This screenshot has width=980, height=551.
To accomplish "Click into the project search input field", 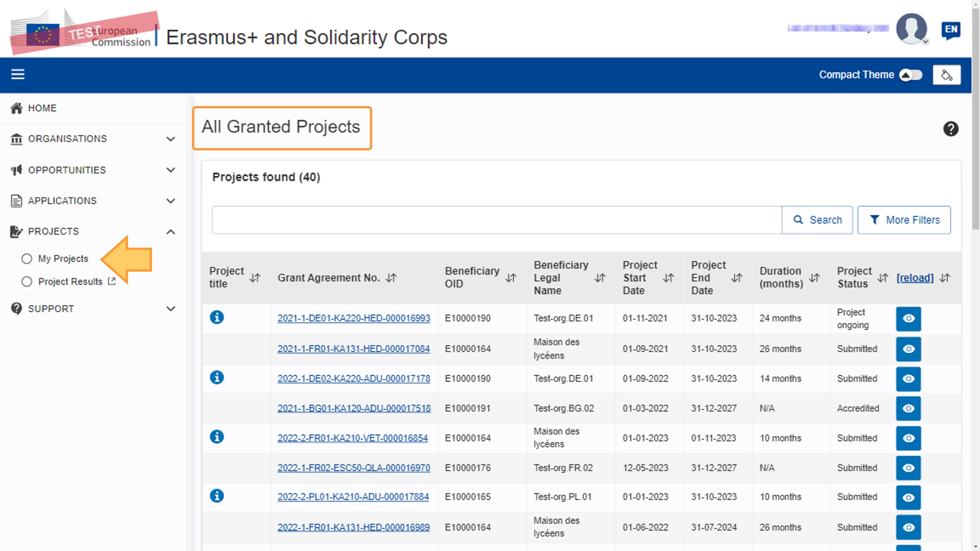I will [x=497, y=220].
